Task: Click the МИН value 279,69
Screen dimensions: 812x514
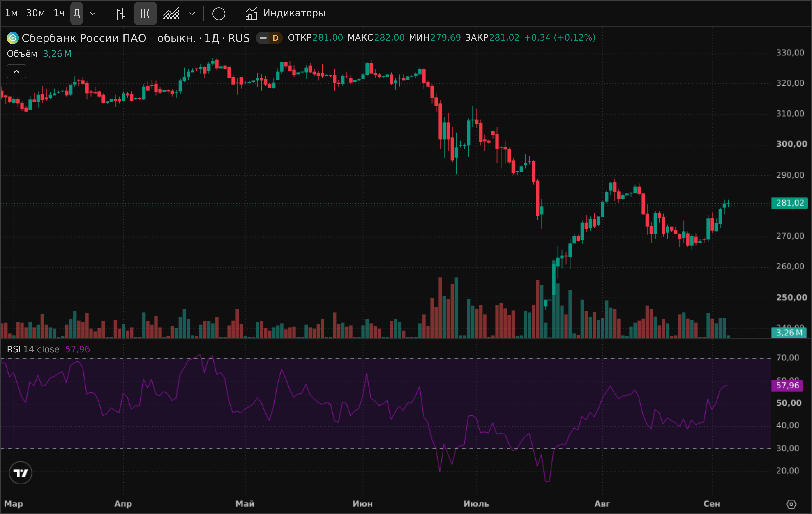Action: pyautogui.click(x=445, y=37)
